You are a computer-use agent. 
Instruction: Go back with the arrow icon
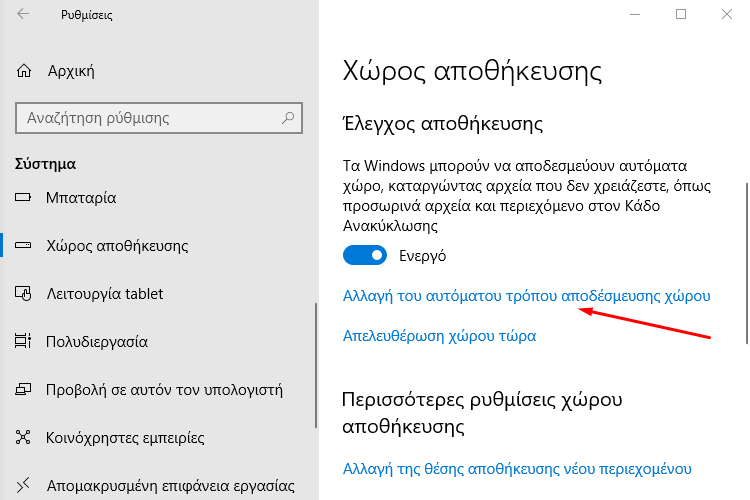point(23,14)
